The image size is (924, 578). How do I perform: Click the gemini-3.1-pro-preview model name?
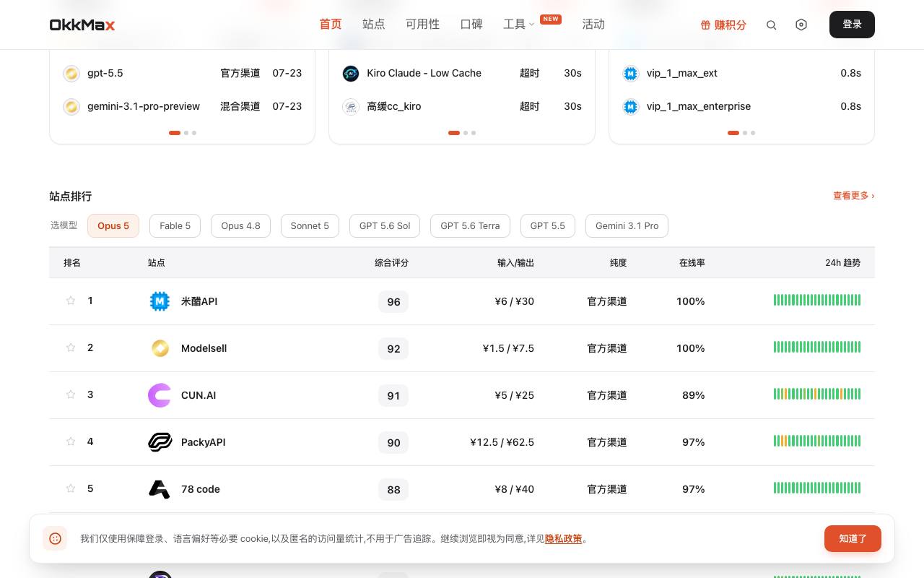[x=144, y=106]
